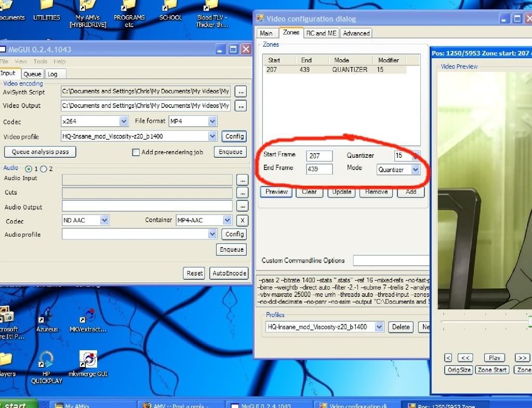Click the zone Remove button
Screen dimensions: 532x408
click(376, 192)
